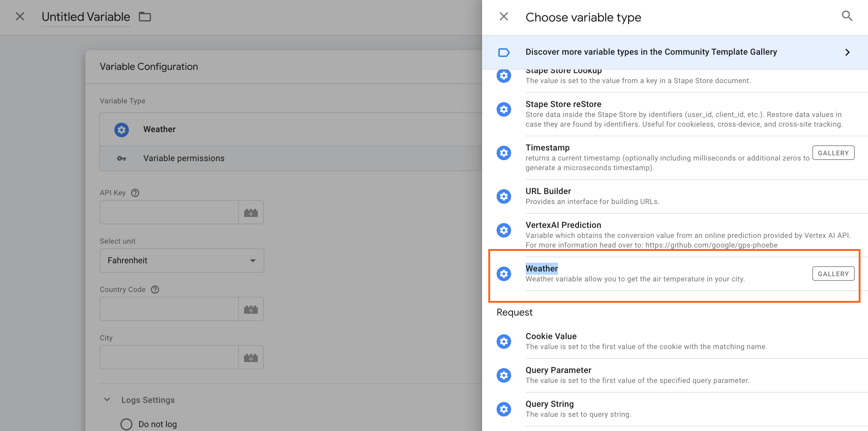This screenshot has height=431, width=868.
Task: Click the Query Parameter gear icon
Action: pyautogui.click(x=504, y=375)
